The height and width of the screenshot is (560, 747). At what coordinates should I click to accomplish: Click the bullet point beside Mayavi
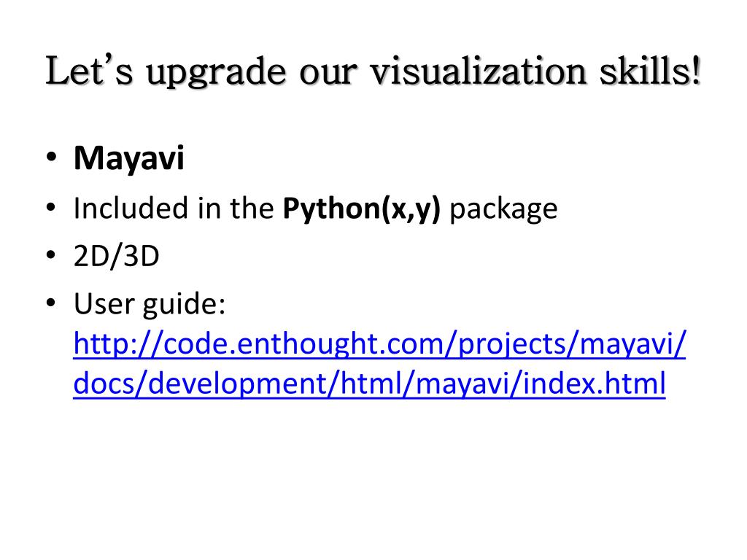pos(52,157)
